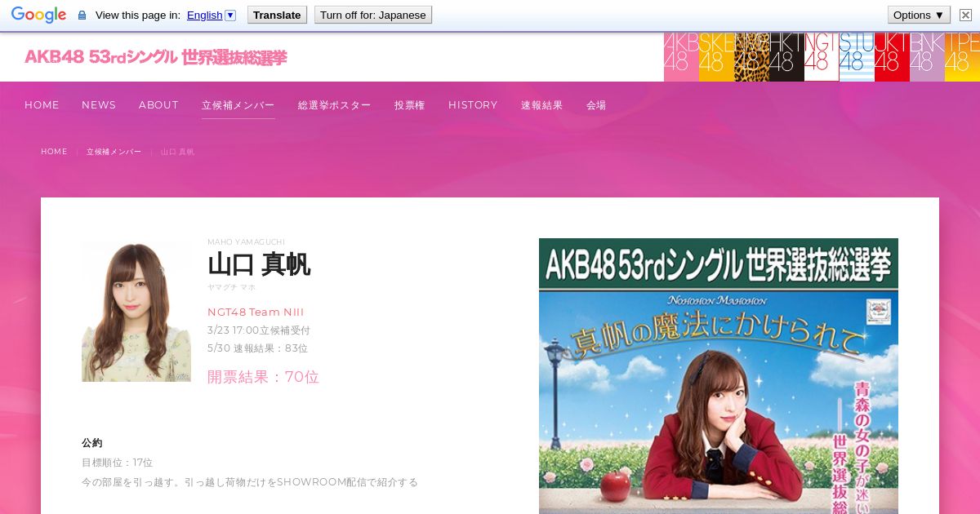Close the Google Translate bar

pyautogui.click(x=965, y=15)
